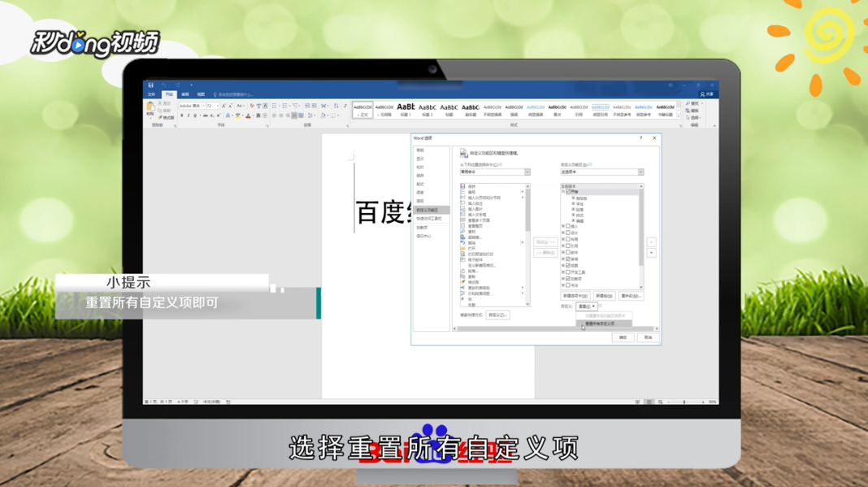The image size is (868, 487).
Task: Expand the 字体 group in the tree
Action: click(x=573, y=203)
